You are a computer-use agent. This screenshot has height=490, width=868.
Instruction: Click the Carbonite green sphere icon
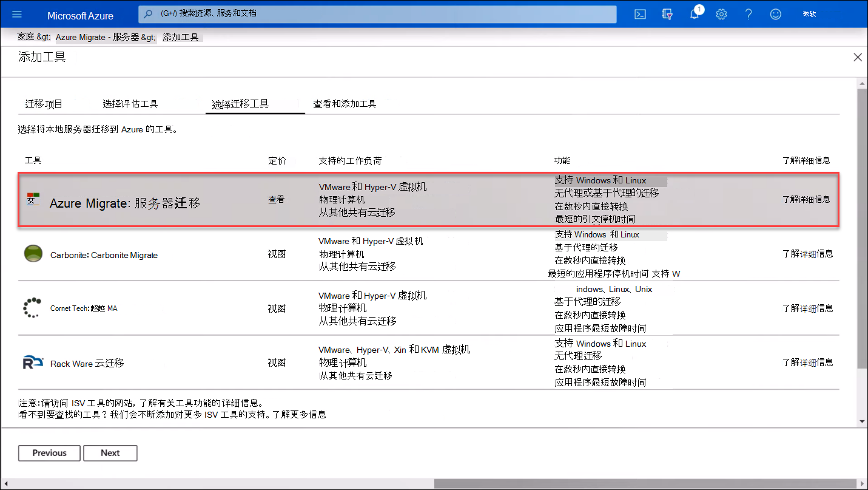(33, 253)
